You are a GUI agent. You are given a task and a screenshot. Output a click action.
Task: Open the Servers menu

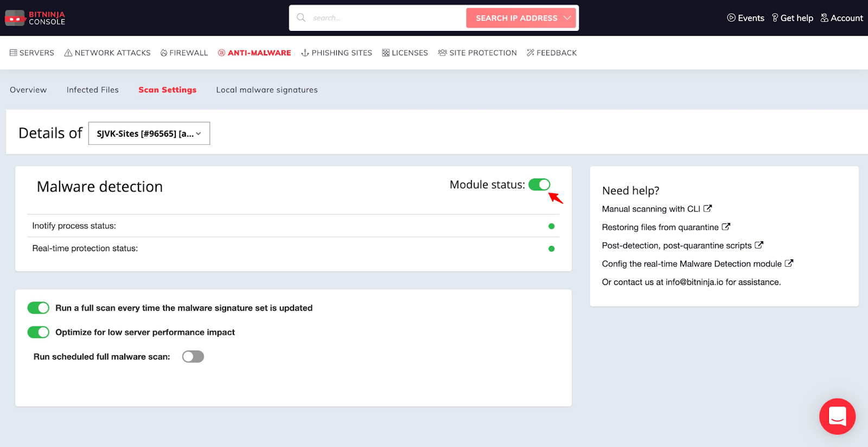pos(32,53)
